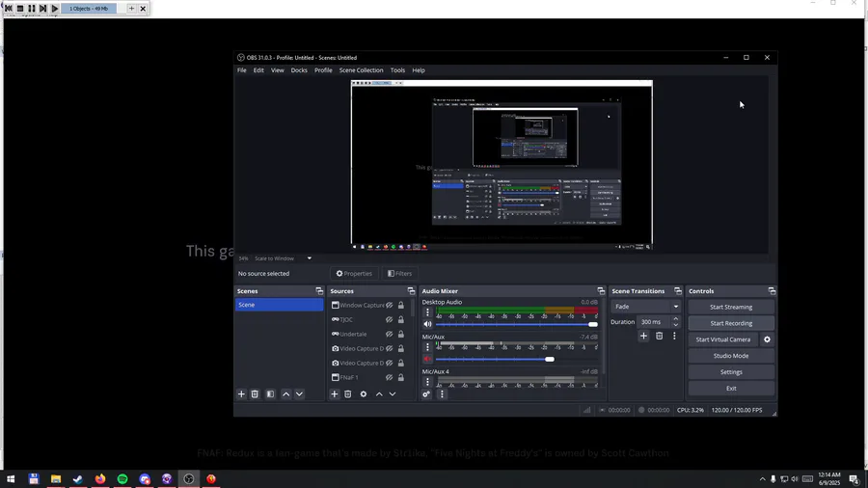Open the Docks menu
This screenshot has width=868, height=488.
point(299,70)
